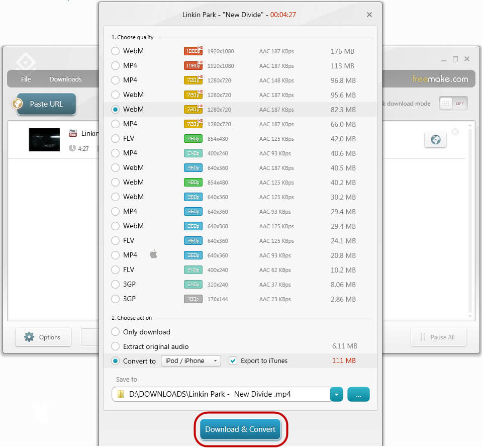Browse for save folder with ... button
Screen dimensions: 482x448
[x=358, y=395]
